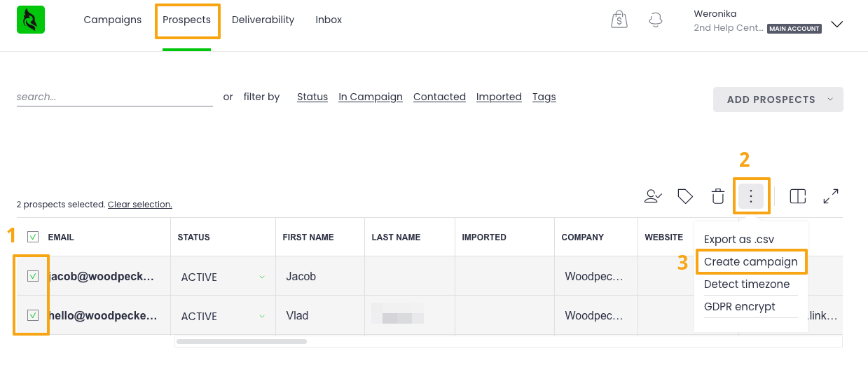Deselect the hello@woodpecker prospect checkbox
The image size is (868, 372).
(33, 315)
